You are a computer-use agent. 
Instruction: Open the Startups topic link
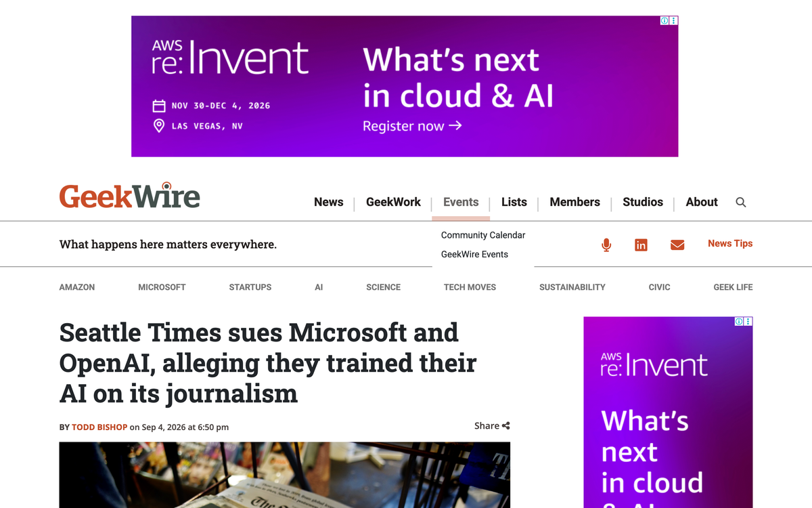pos(250,287)
